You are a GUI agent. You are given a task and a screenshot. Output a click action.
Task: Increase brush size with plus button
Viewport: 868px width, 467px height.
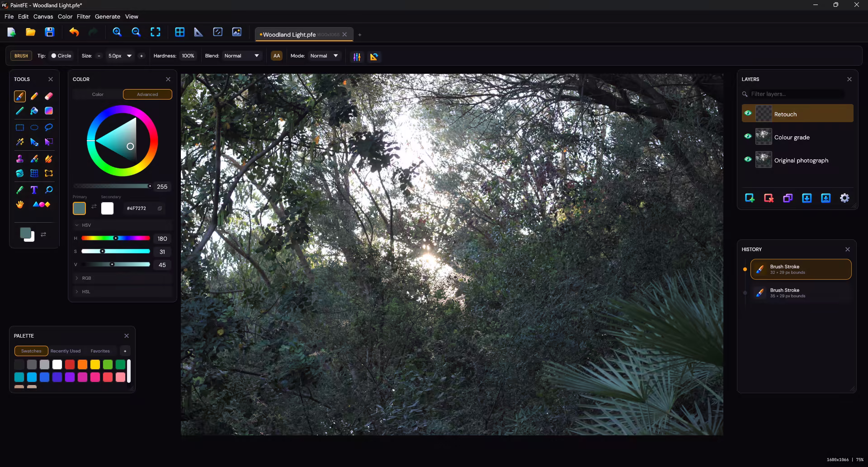[x=142, y=56]
